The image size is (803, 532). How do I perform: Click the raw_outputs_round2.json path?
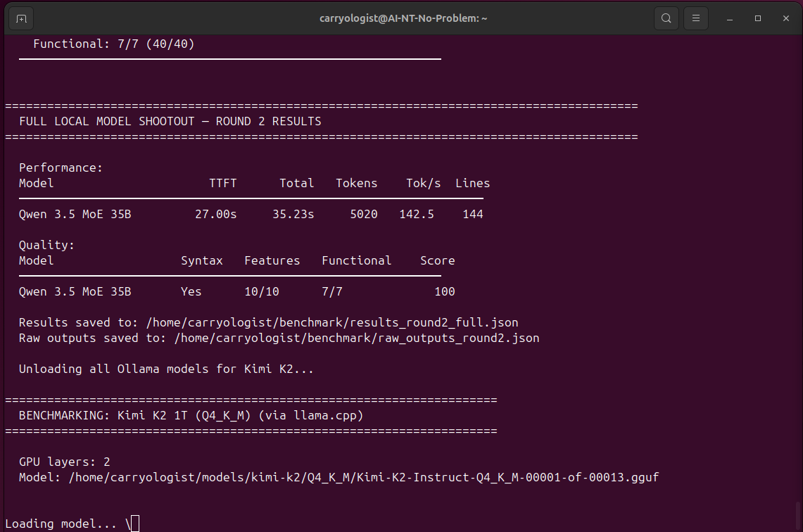pyautogui.click(x=356, y=338)
